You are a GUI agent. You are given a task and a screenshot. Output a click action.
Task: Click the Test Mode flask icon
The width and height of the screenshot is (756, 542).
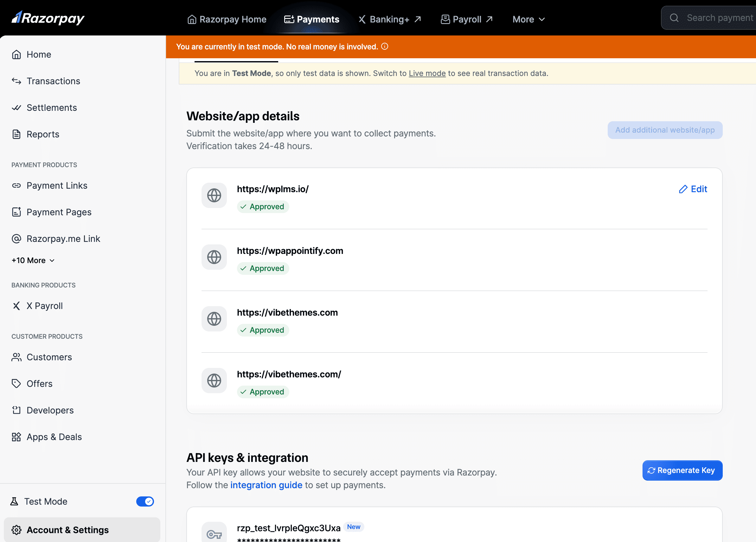tap(14, 501)
